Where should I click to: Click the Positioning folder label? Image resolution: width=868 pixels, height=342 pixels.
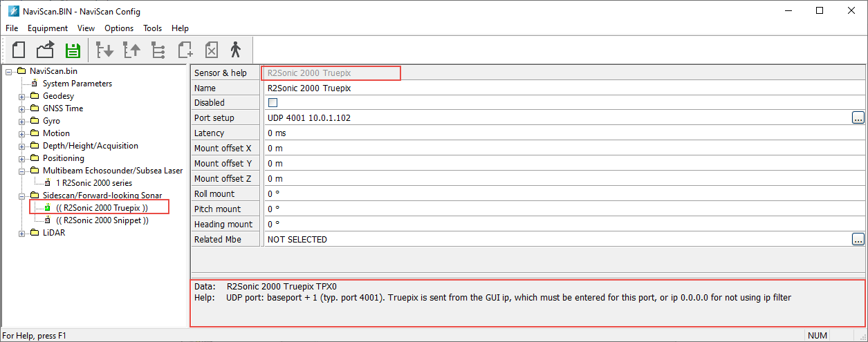(64, 158)
